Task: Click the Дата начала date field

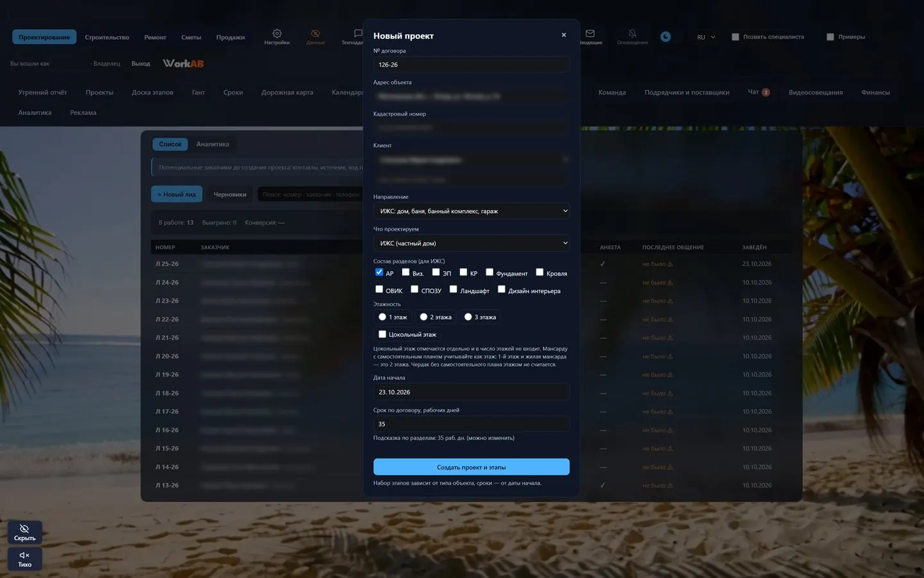Action: pyautogui.click(x=472, y=392)
